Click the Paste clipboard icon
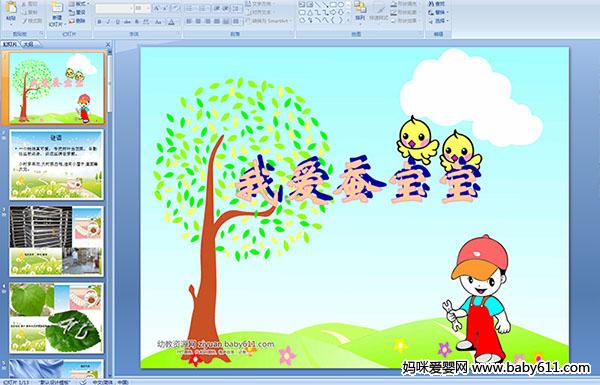This screenshot has height=385, width=600. coord(11,11)
